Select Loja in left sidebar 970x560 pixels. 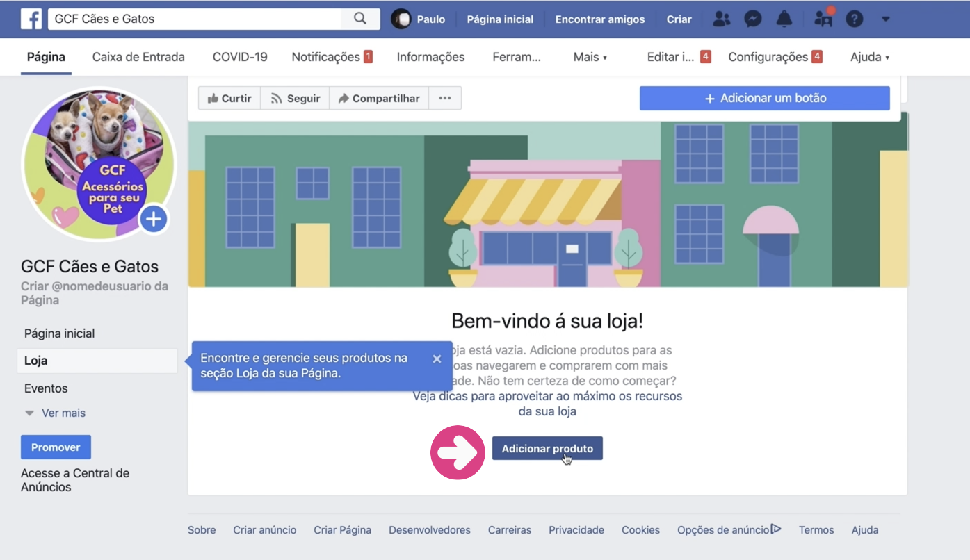[x=97, y=361]
